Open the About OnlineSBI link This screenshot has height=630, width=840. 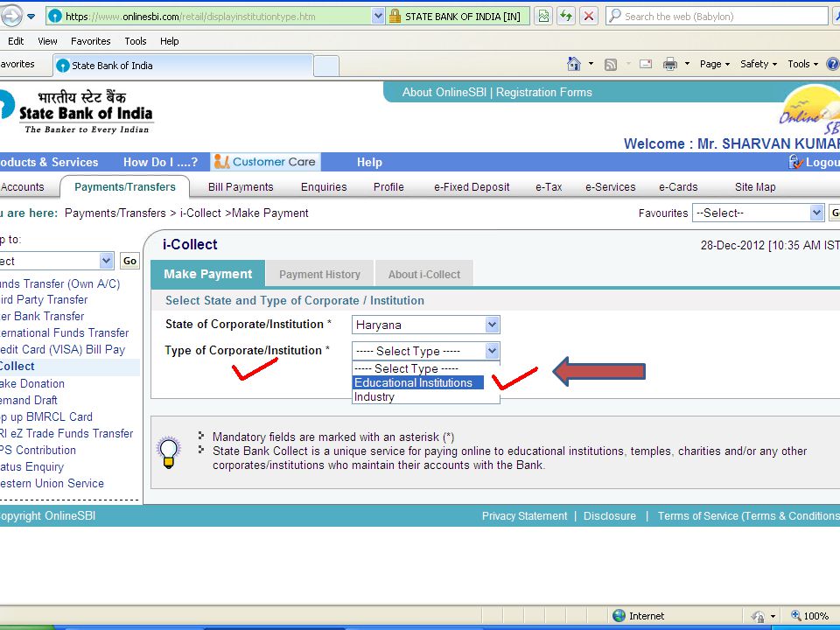[x=444, y=92]
